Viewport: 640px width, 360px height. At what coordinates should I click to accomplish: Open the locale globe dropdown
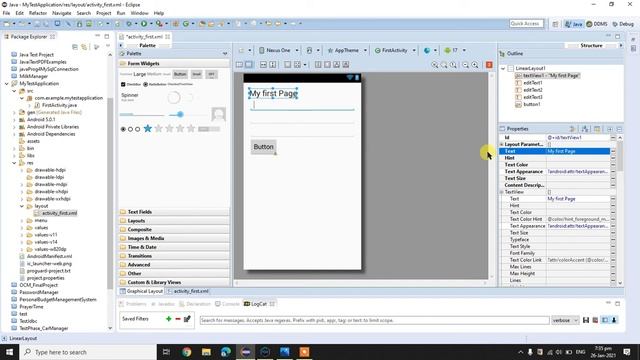point(430,50)
